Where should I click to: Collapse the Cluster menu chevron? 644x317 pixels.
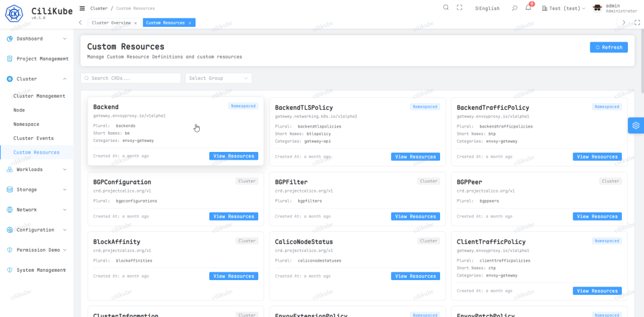[x=64, y=79]
